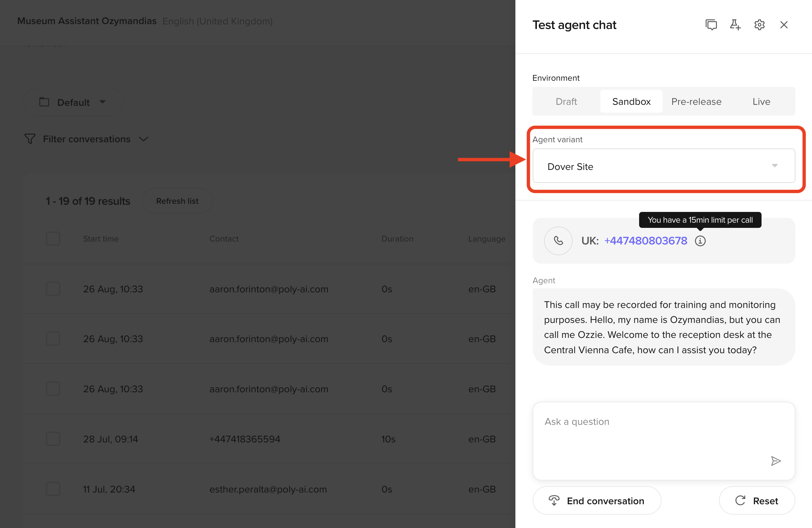
Task: Open the Agent variant Dover Site dropdown
Action: pos(663,166)
